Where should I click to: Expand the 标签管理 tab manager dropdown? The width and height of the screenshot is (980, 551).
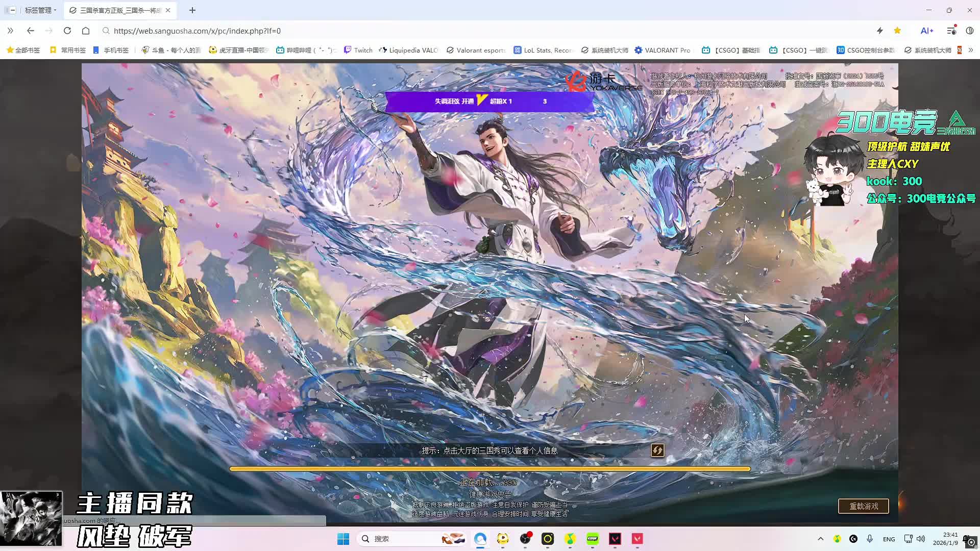point(40,10)
